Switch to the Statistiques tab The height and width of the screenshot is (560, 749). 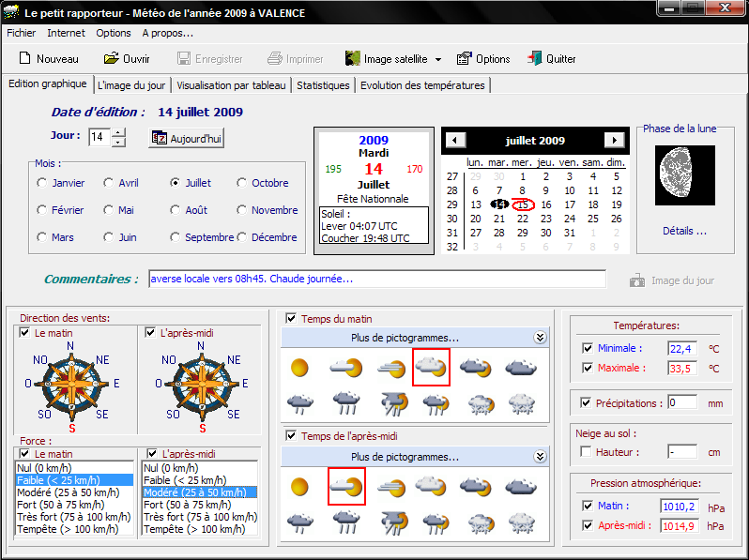pos(324,85)
